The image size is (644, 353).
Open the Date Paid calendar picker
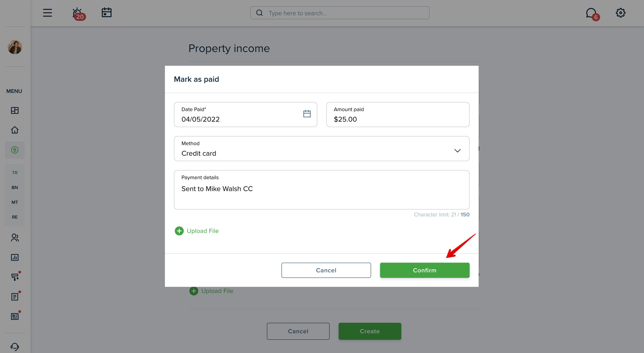pyautogui.click(x=307, y=114)
